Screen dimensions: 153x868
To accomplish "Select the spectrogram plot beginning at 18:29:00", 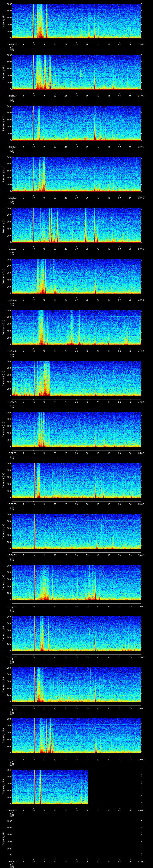I will tap(77, 276).
